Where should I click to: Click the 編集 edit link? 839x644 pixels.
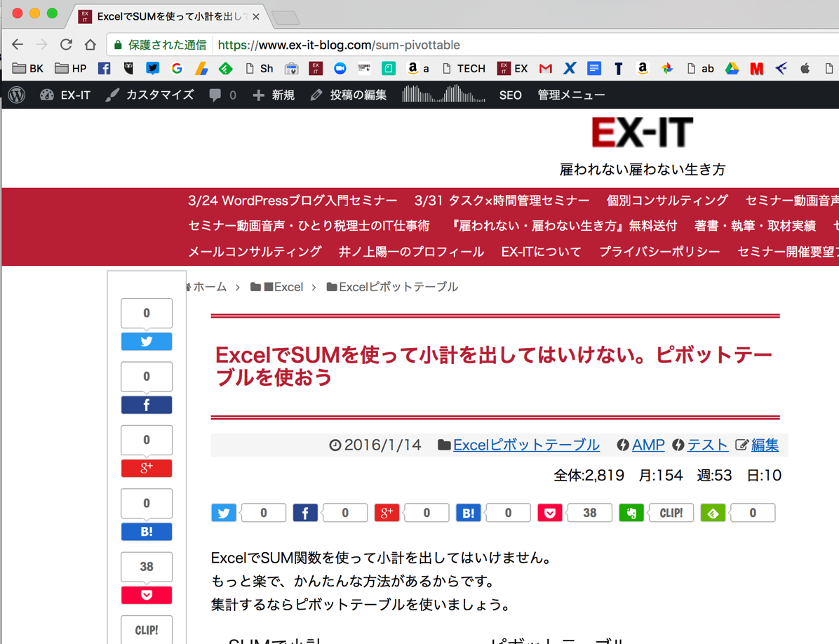click(x=765, y=445)
